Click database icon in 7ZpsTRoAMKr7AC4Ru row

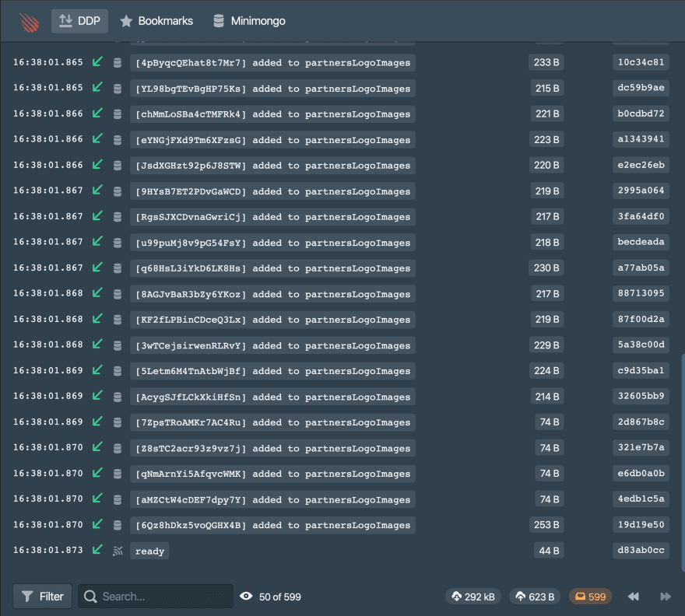[118, 422]
